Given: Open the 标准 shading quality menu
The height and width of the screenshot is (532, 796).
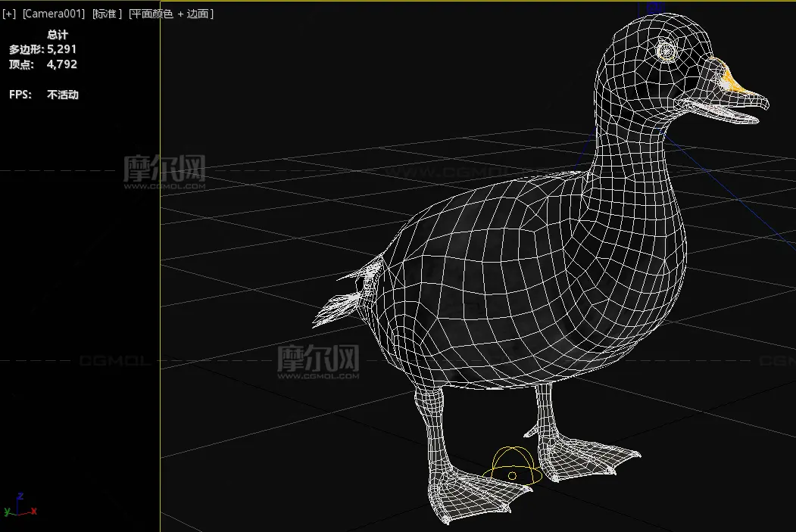Looking at the screenshot, I should tap(107, 14).
